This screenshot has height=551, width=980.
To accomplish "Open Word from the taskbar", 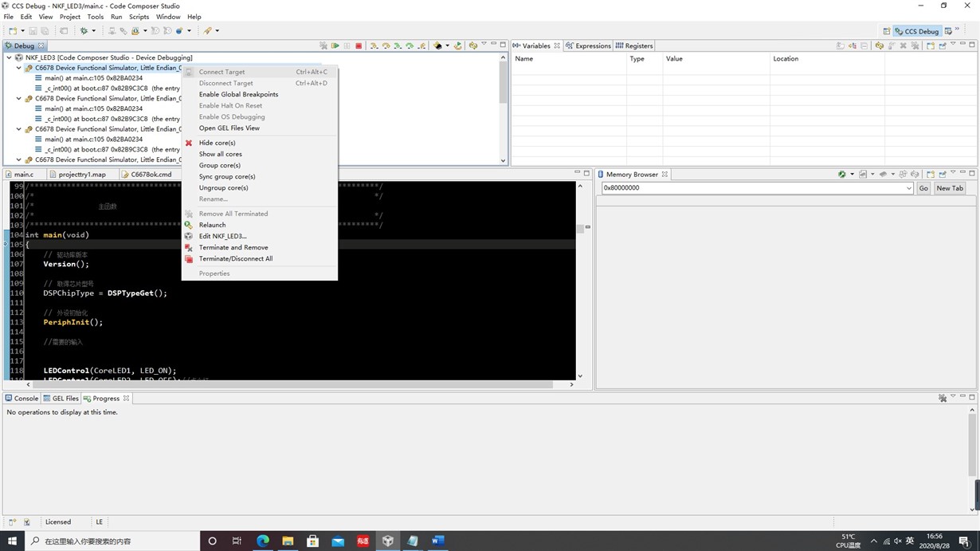I will point(437,541).
